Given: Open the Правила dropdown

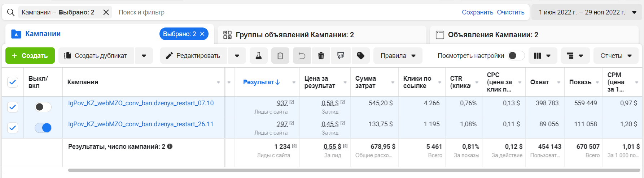Looking at the screenshot, I should coord(398,56).
